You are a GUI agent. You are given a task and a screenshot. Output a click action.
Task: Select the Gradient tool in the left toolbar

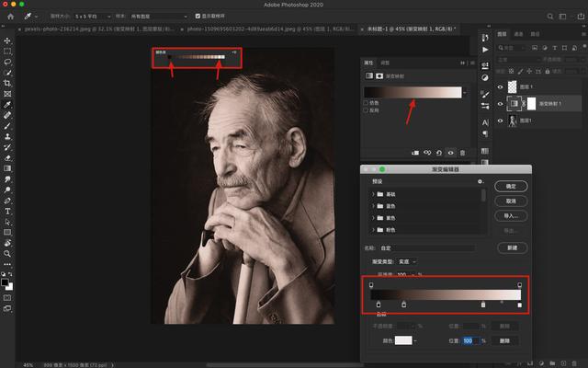point(7,168)
